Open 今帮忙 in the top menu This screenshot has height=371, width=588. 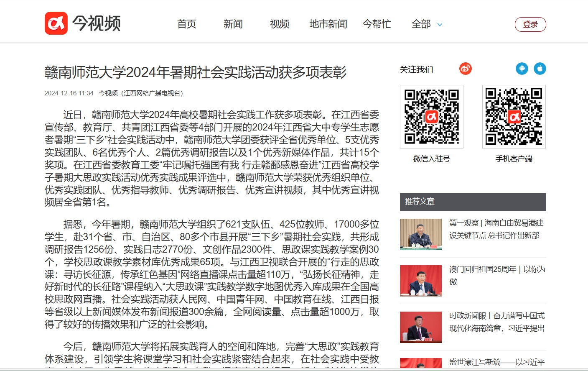click(377, 24)
